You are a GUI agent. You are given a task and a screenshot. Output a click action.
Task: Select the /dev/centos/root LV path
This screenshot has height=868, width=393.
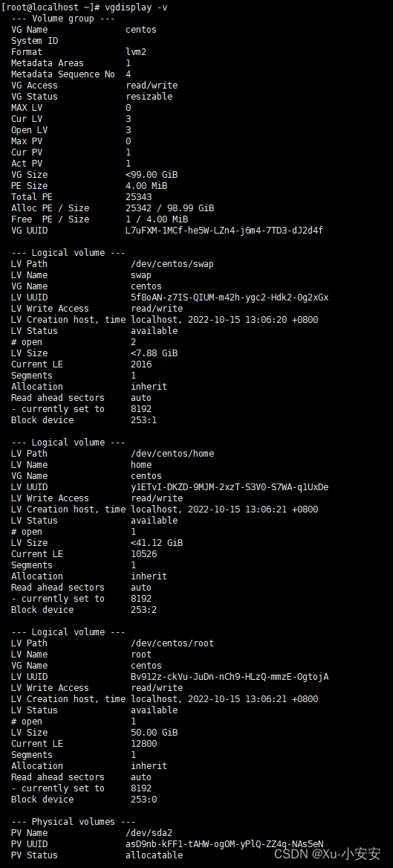[x=172, y=643]
